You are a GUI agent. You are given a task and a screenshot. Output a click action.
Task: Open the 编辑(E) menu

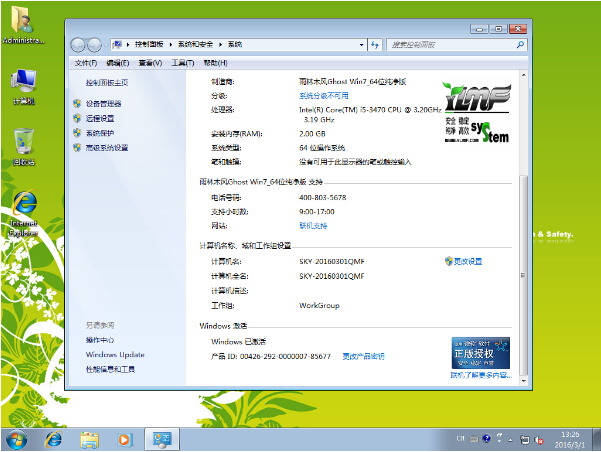point(117,63)
